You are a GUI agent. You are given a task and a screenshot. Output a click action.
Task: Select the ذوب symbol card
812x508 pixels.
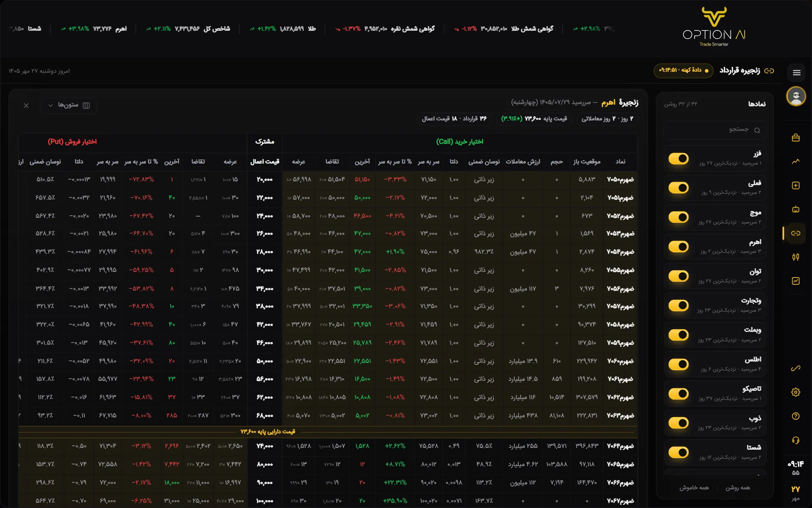(x=715, y=423)
